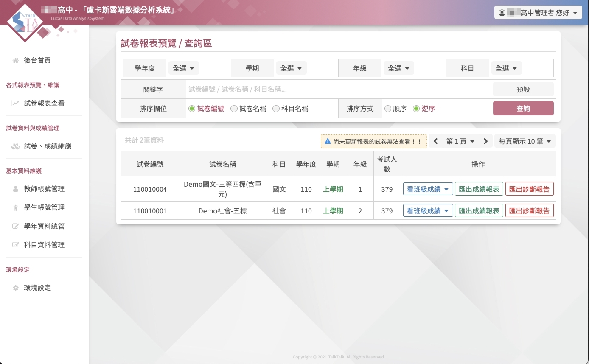Click 匯出成績報表 for Demo國文 row

pyautogui.click(x=479, y=189)
